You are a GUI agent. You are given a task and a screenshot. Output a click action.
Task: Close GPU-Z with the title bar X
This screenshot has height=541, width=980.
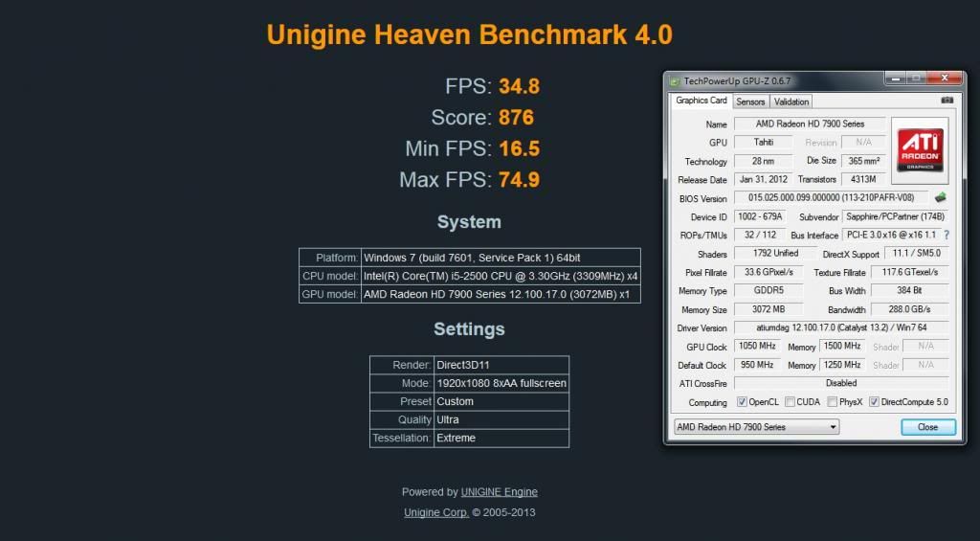pyautogui.click(x=945, y=79)
